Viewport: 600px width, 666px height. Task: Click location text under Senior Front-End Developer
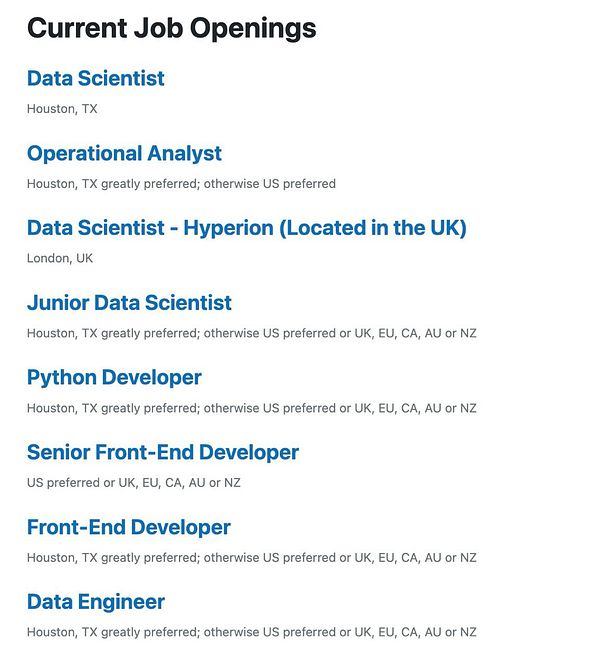click(134, 482)
